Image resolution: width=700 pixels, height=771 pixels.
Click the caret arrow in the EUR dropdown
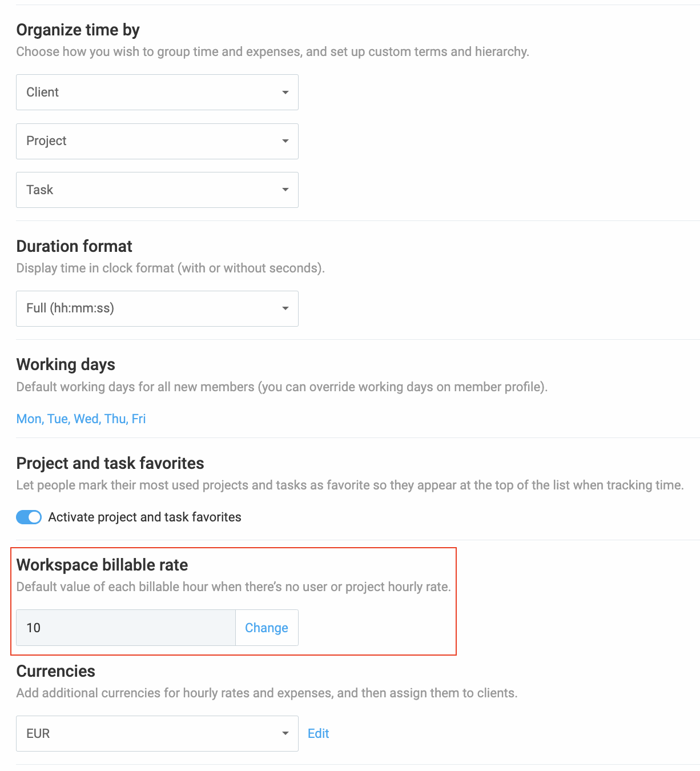point(285,733)
